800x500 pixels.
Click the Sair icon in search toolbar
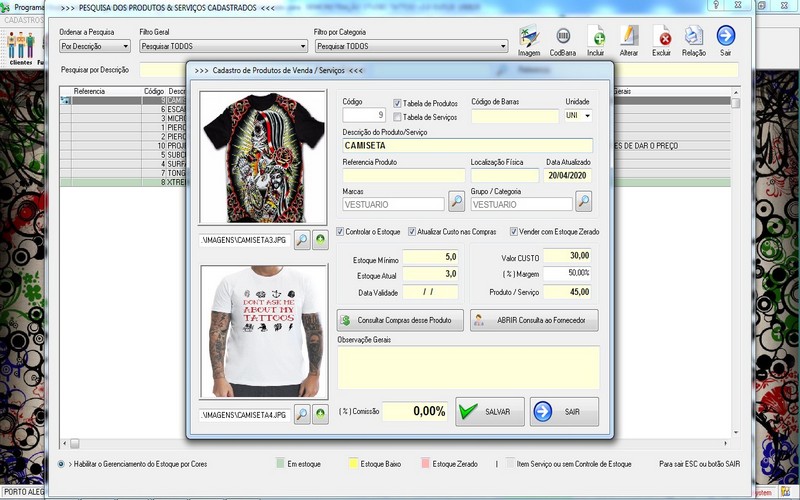[x=726, y=40]
